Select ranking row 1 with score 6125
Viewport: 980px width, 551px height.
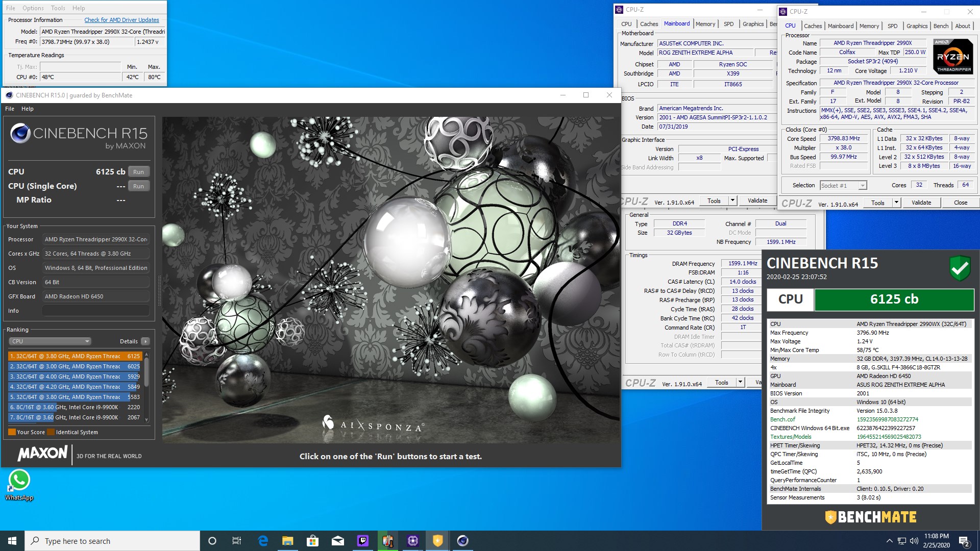click(x=75, y=356)
